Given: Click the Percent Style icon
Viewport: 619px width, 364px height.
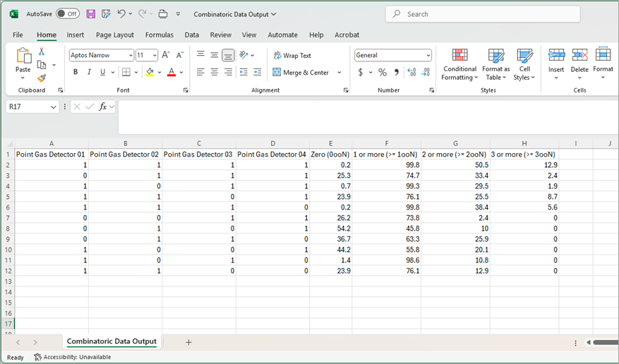Looking at the screenshot, I should coord(382,72).
